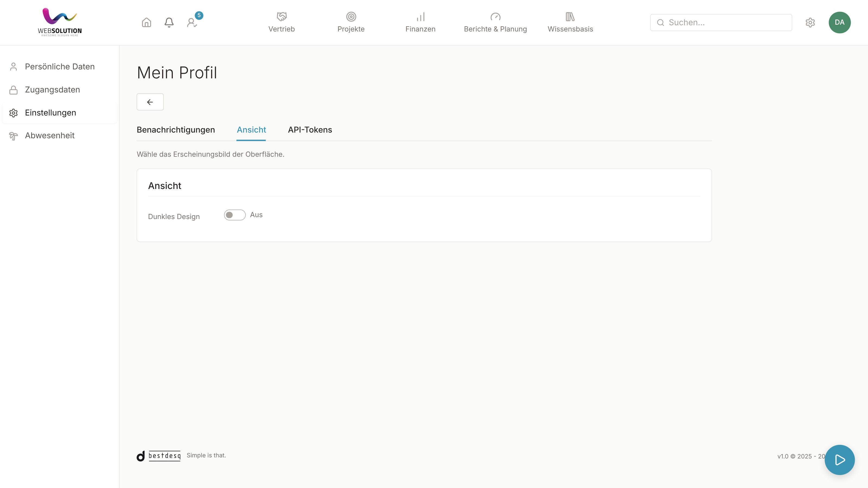Open the Projekte menu label
Viewport: 868px width, 488px height.
coord(351,29)
